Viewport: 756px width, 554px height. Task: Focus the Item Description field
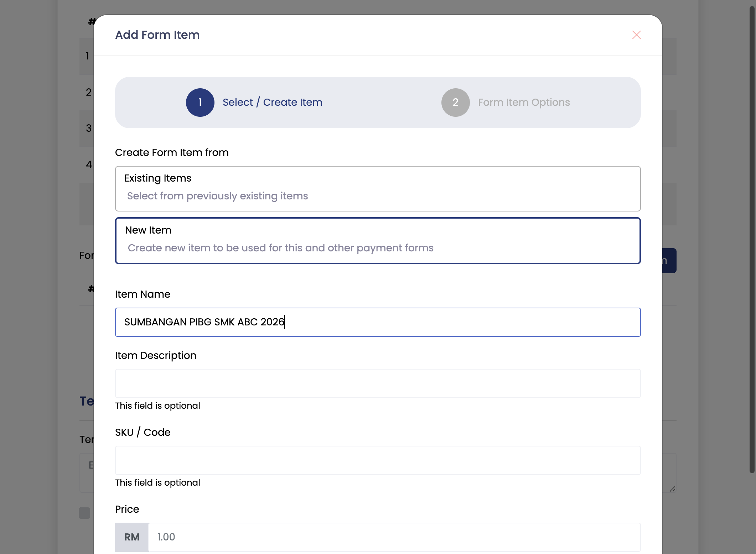click(378, 383)
